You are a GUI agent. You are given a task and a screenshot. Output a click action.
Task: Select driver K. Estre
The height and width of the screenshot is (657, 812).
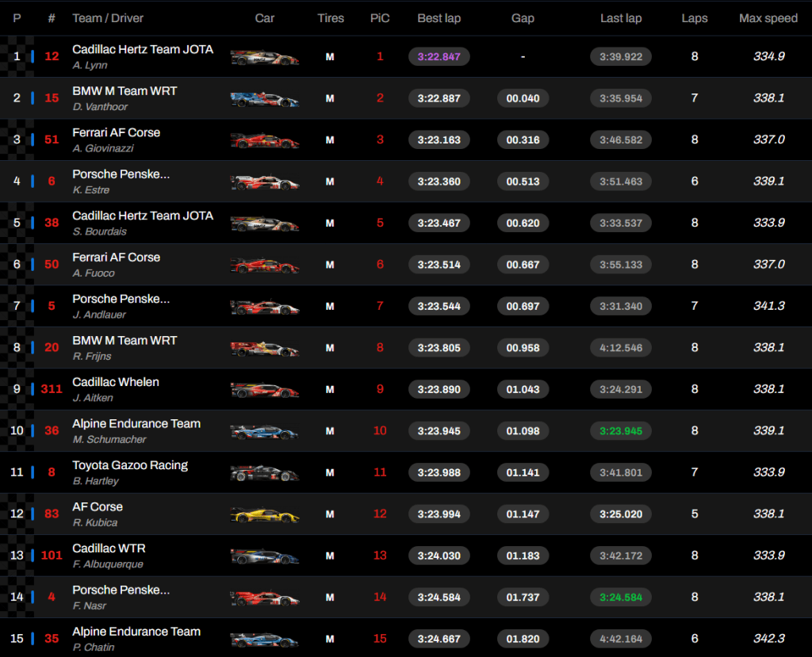click(x=91, y=190)
